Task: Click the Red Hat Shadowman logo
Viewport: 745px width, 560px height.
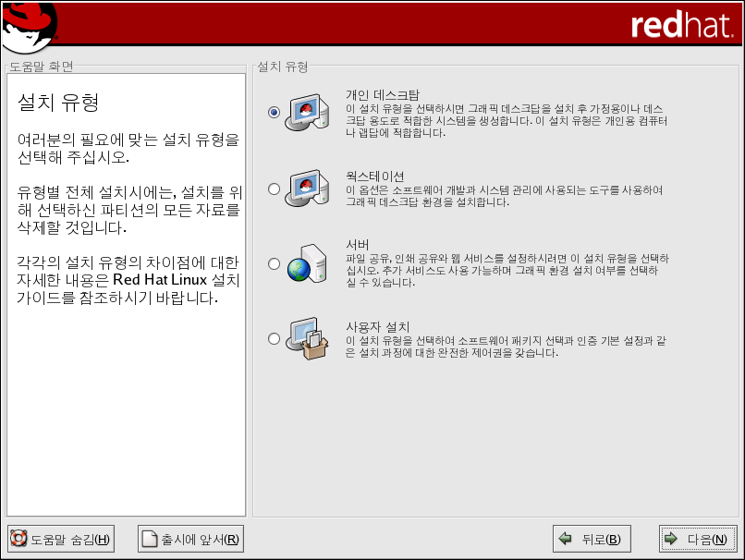Action: [x=28, y=26]
